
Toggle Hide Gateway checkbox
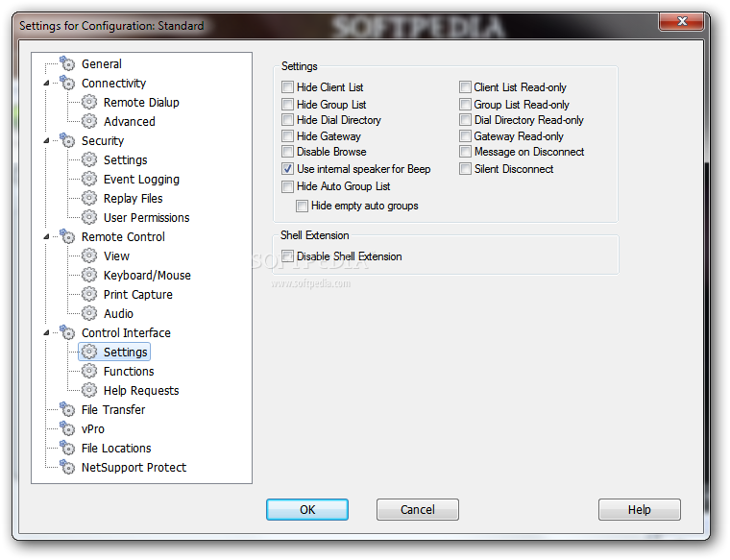[288, 136]
